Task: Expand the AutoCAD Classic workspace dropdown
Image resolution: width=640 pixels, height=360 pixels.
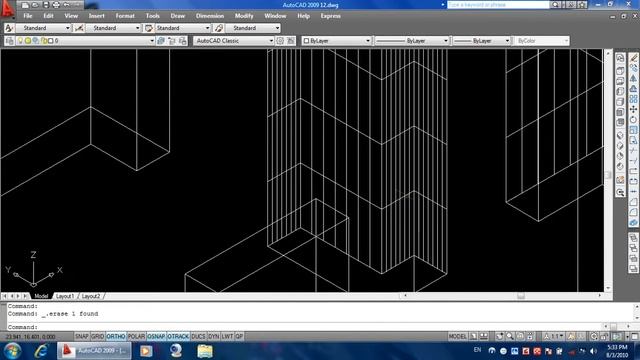Action: coord(271,41)
